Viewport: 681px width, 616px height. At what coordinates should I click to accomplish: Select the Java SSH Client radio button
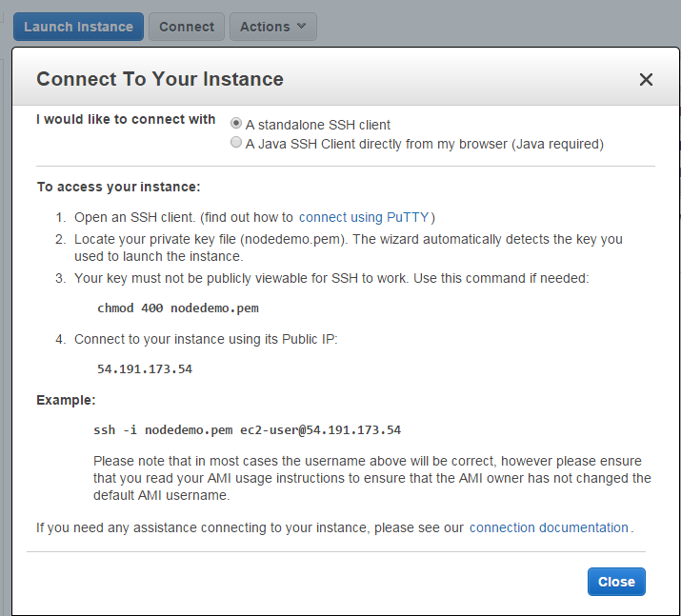tap(236, 143)
